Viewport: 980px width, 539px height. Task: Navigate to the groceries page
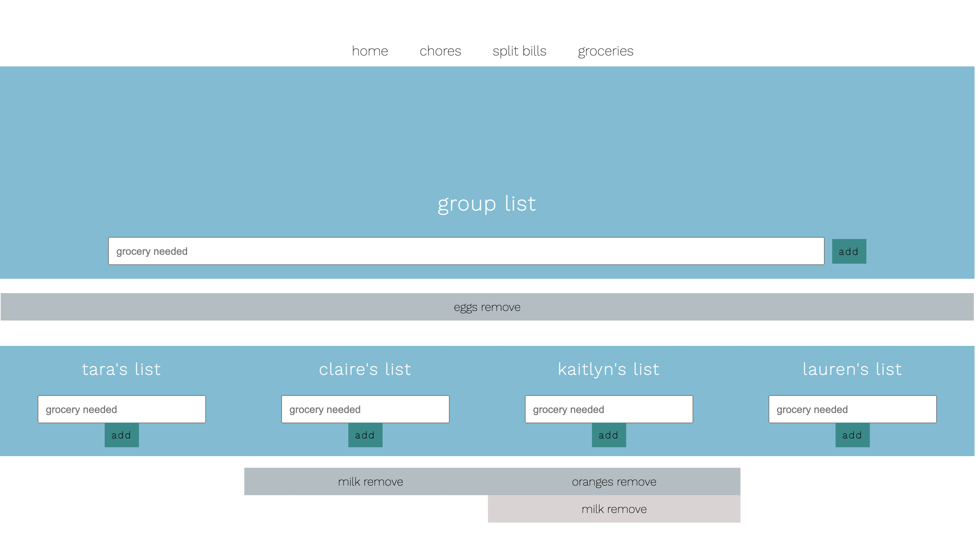[x=605, y=51]
